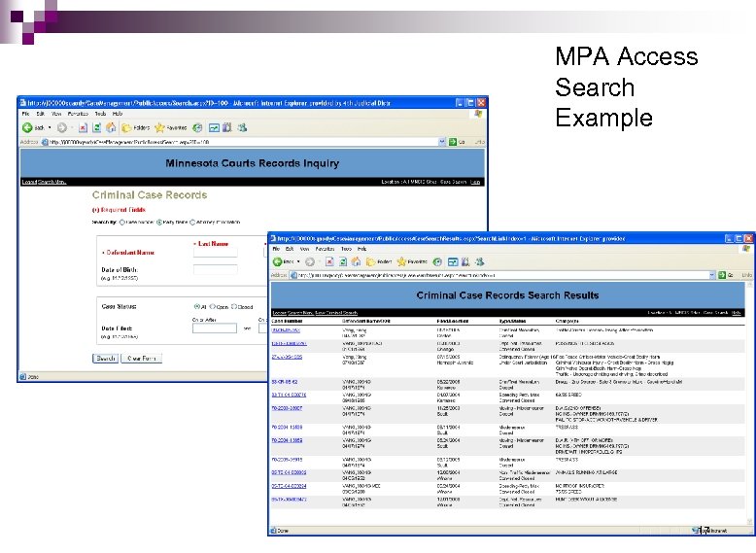Click New Criminal Search link in results
Image resolution: width=756 pixels, height=553 pixels.
click(x=336, y=313)
